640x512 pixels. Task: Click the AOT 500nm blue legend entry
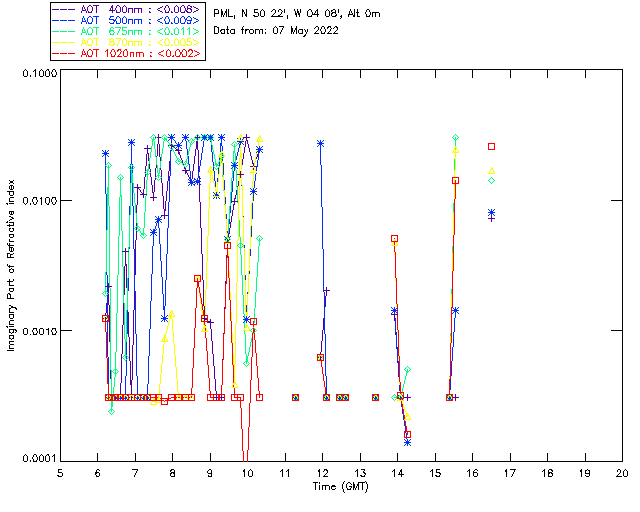click(127, 20)
